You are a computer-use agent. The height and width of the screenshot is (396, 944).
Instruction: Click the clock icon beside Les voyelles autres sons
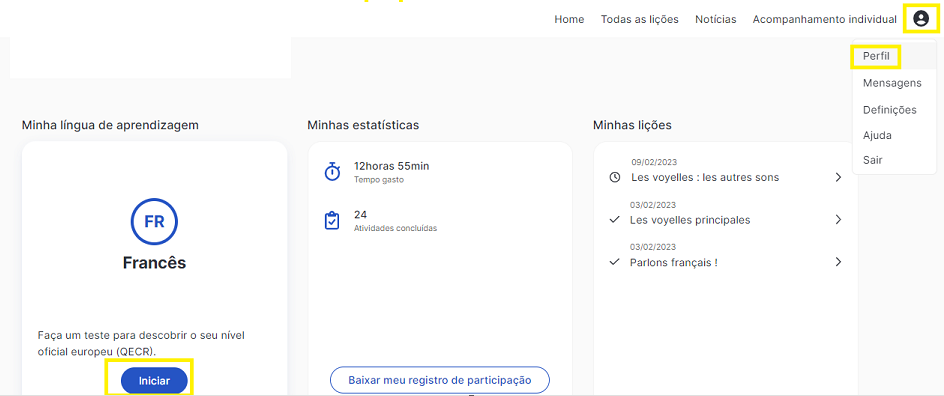pos(615,178)
